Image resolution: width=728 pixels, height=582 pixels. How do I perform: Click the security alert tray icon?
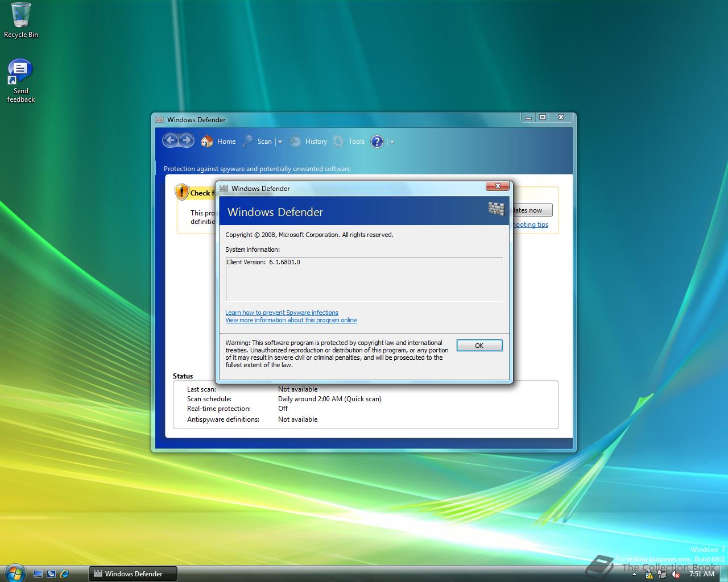649,574
